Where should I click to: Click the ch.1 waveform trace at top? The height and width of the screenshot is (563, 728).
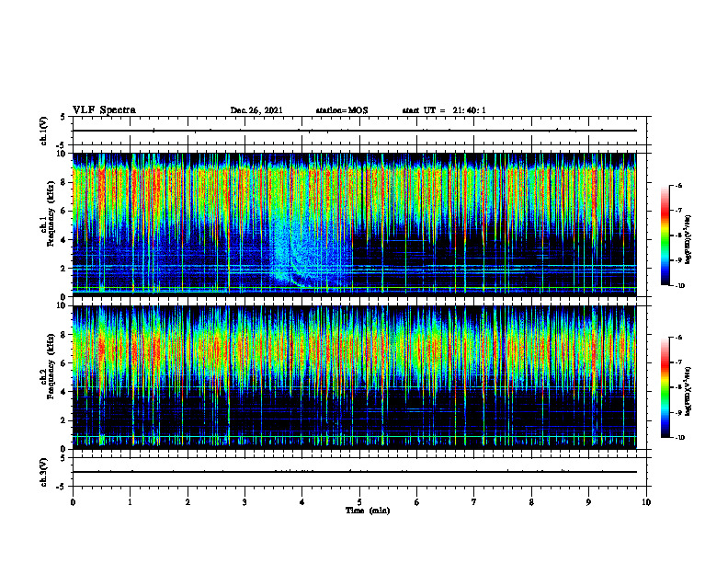point(354,131)
